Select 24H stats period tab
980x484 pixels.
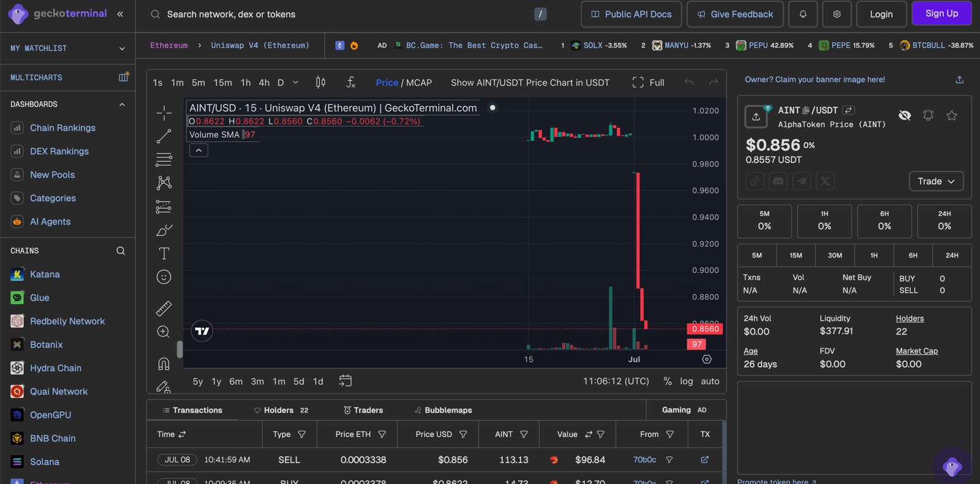pos(952,255)
